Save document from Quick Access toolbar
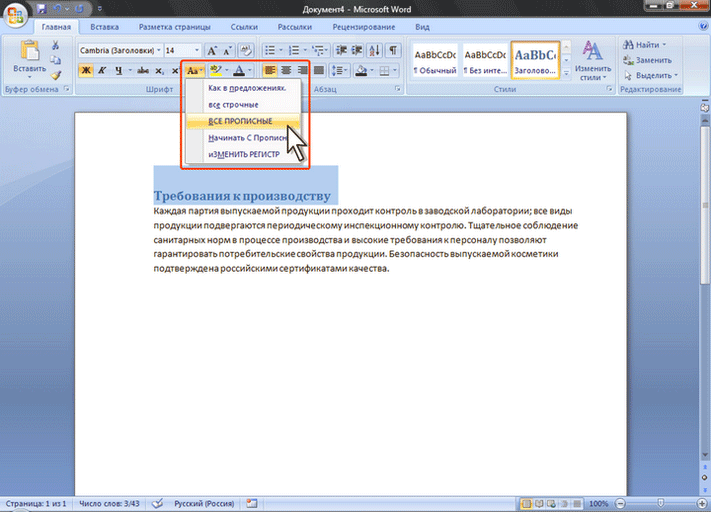 [42, 9]
